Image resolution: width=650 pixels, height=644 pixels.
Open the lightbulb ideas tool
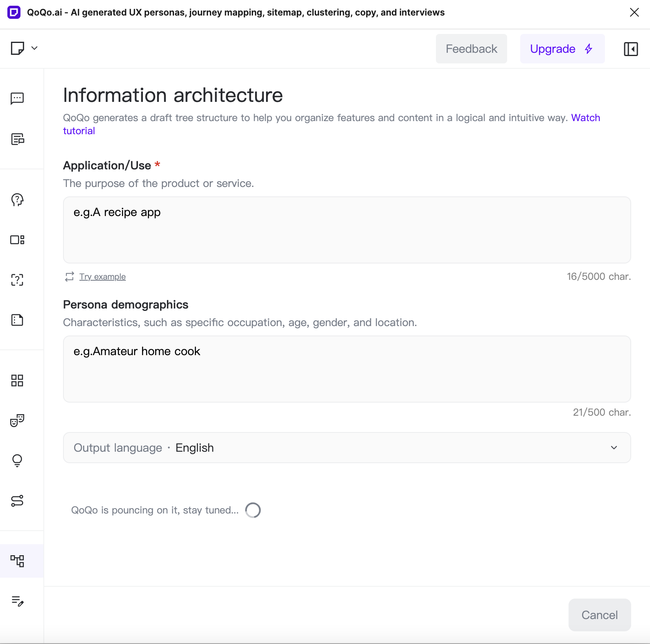click(17, 460)
